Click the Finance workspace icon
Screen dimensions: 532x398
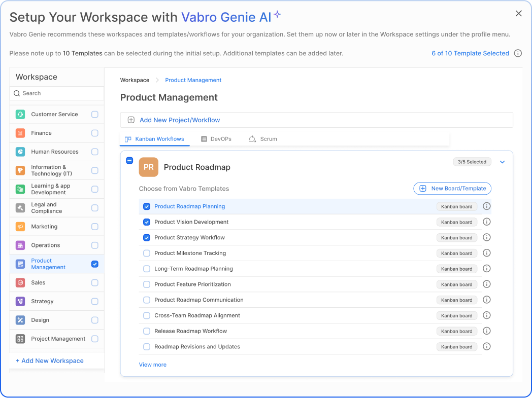click(21, 133)
